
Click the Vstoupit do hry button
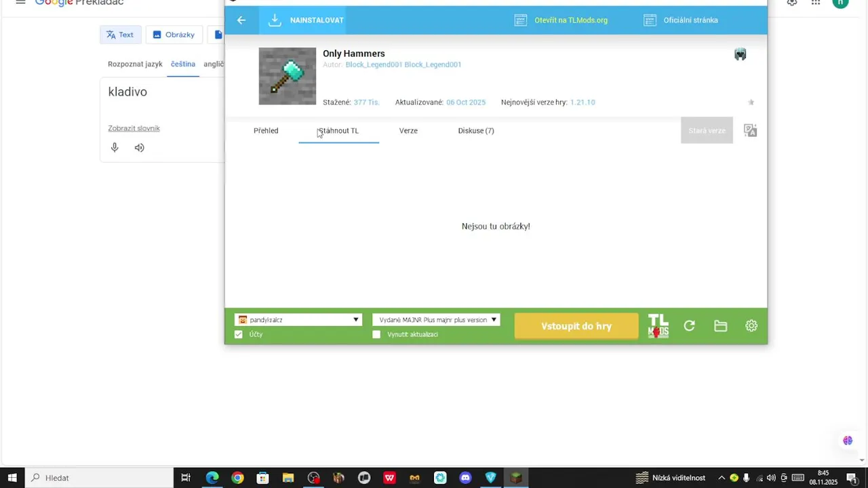(x=576, y=326)
